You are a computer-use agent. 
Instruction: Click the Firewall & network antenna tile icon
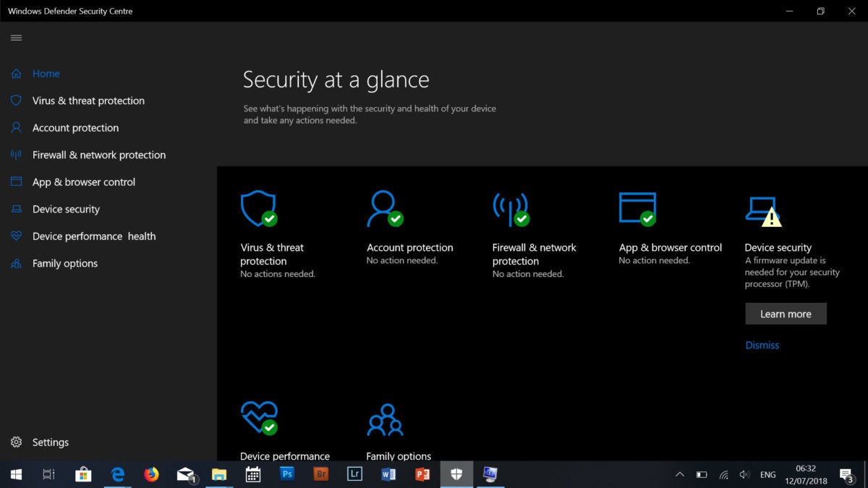pos(511,209)
